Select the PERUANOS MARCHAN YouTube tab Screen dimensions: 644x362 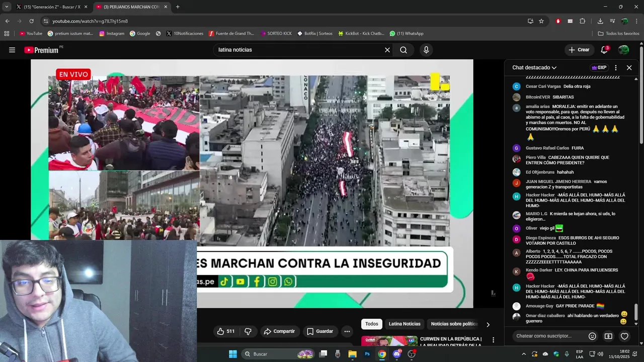[131, 7]
